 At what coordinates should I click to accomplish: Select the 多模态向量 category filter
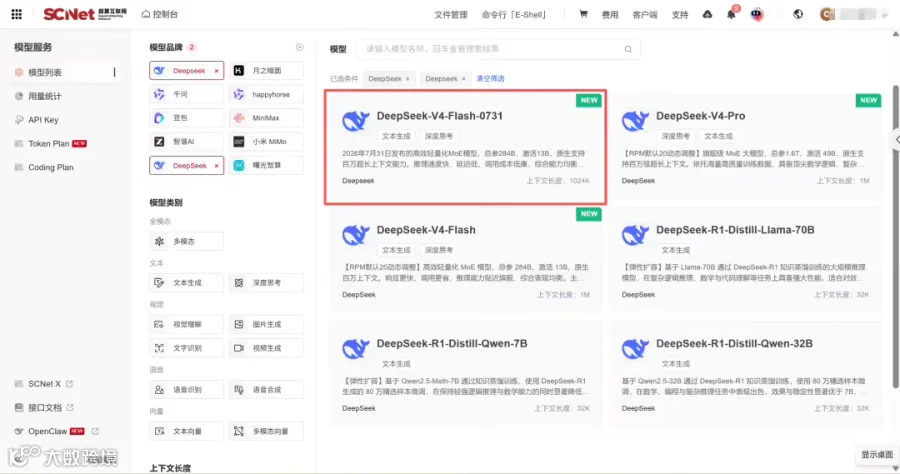click(266, 431)
